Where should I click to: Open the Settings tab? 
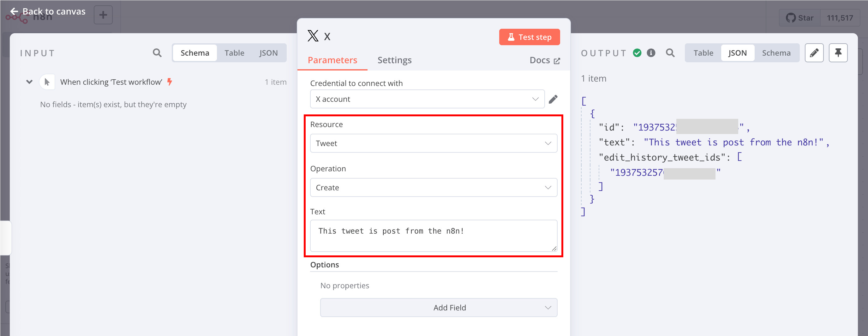394,60
